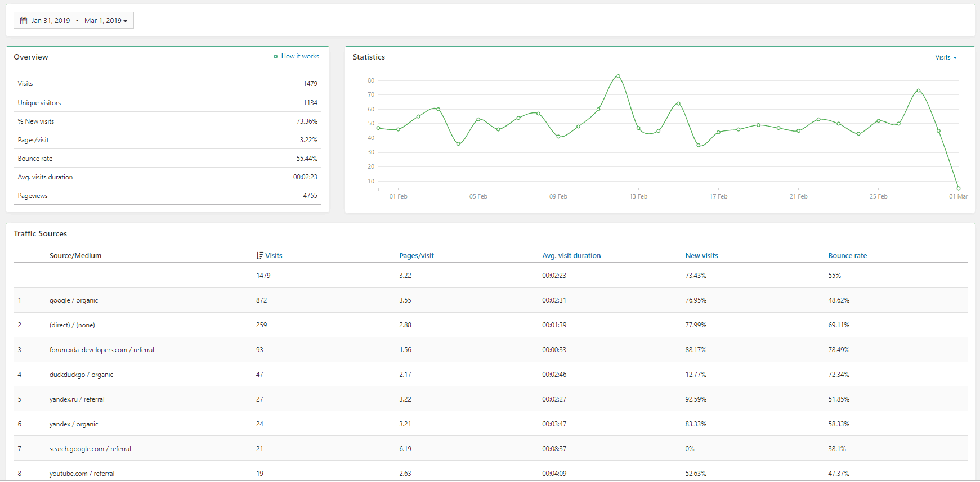Open the date range dropdown caret
The width and height of the screenshot is (980, 482).
coord(125,21)
